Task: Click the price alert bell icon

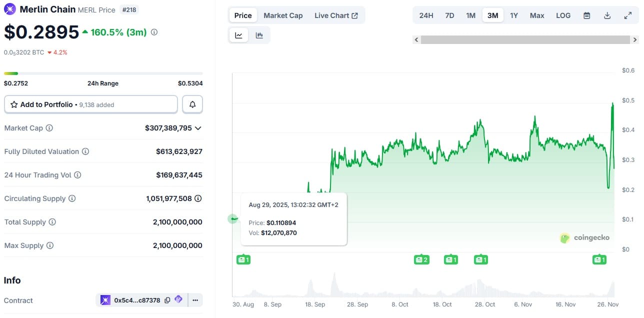Action: (192, 104)
